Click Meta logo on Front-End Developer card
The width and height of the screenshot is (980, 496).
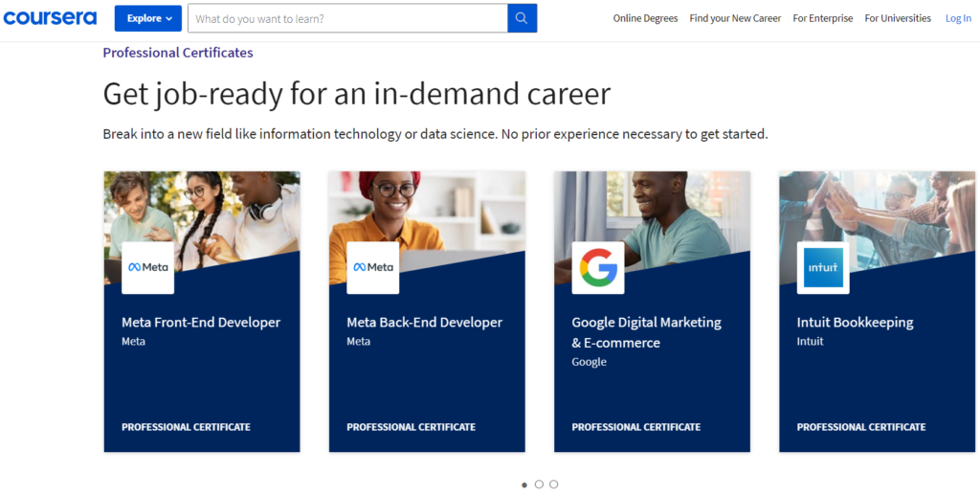tap(148, 268)
